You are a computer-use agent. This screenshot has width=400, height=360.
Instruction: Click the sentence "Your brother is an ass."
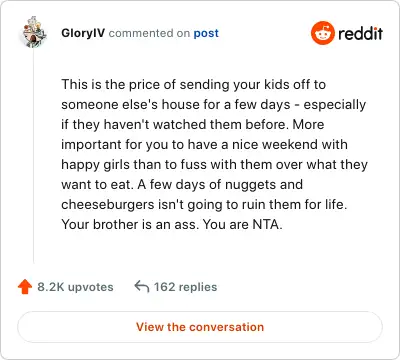(130, 224)
